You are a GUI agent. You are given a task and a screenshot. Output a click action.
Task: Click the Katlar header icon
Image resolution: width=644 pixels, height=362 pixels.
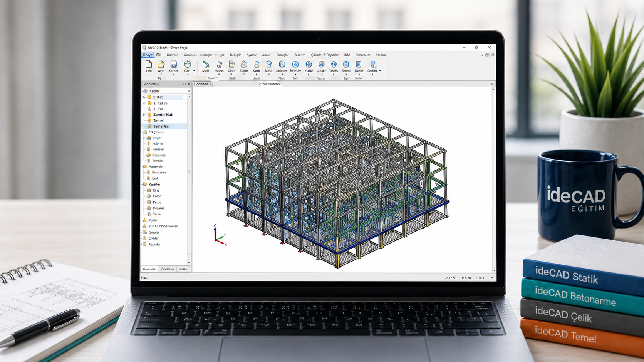(x=145, y=91)
